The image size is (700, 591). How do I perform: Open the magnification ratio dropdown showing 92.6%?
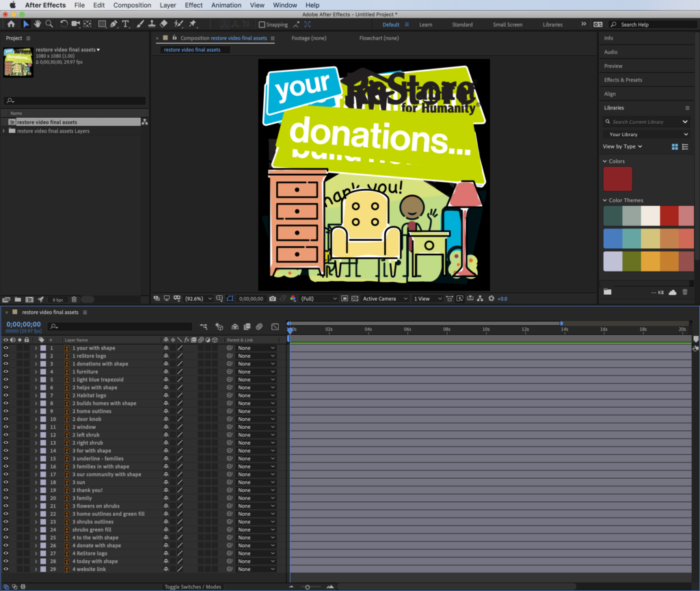[x=197, y=298]
